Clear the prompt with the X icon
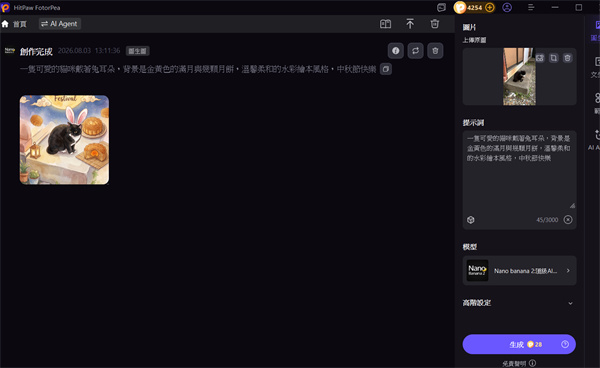Image resolution: width=600 pixels, height=368 pixels. 568,220
